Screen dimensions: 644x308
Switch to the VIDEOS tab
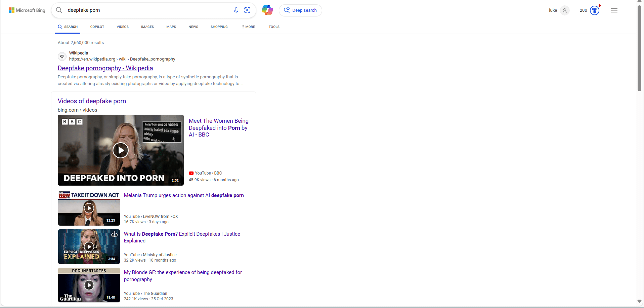122,27
